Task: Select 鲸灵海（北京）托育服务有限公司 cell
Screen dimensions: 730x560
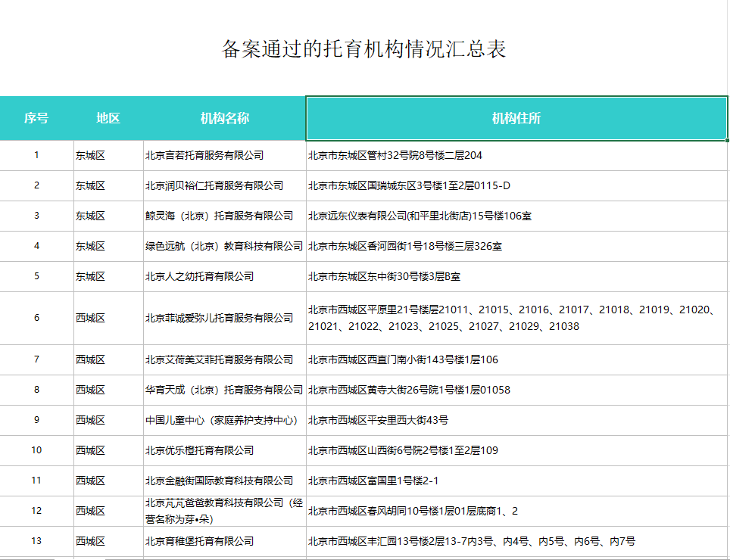Action: 219,216
